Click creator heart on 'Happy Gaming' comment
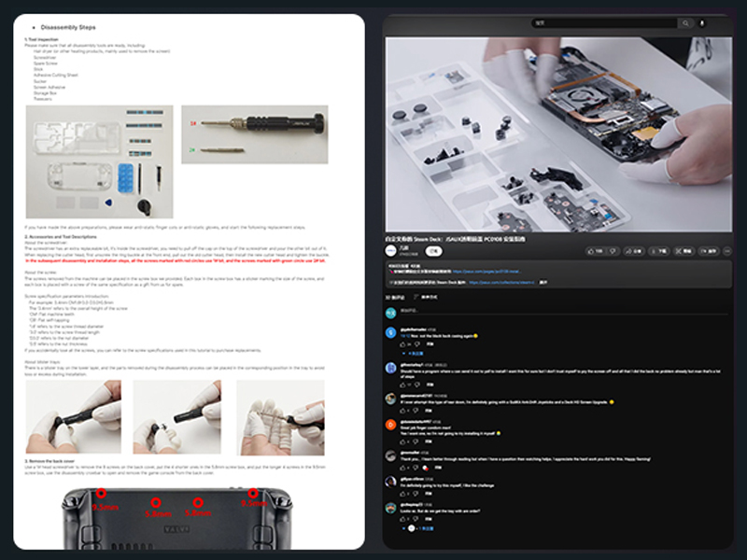The width and height of the screenshot is (747, 560). pos(426,468)
